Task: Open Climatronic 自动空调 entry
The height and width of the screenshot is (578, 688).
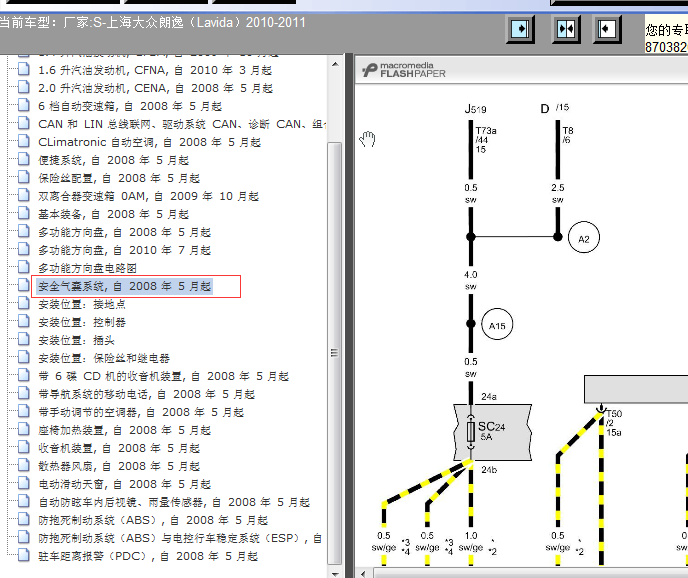Action: tap(150, 142)
